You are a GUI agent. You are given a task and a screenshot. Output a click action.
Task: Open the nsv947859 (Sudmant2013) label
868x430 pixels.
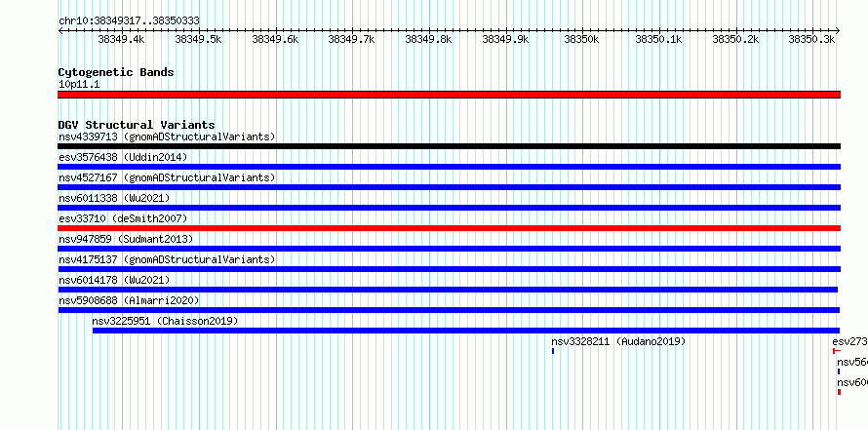coord(126,239)
